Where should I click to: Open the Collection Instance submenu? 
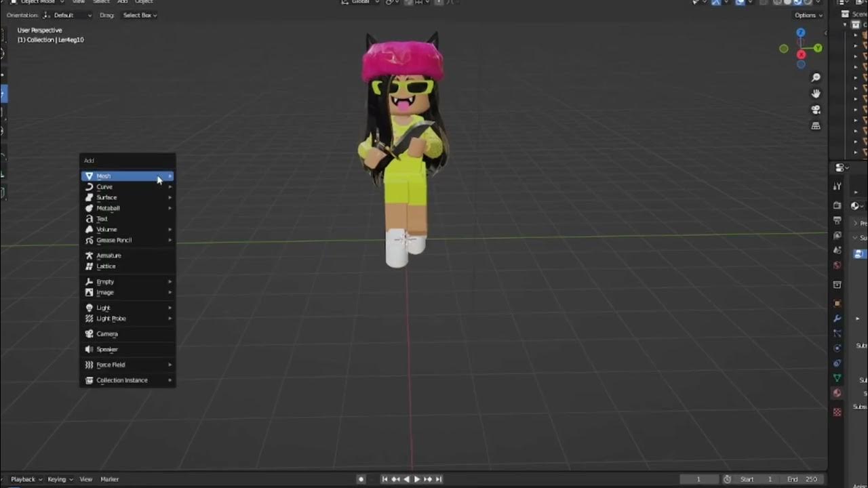coord(127,380)
